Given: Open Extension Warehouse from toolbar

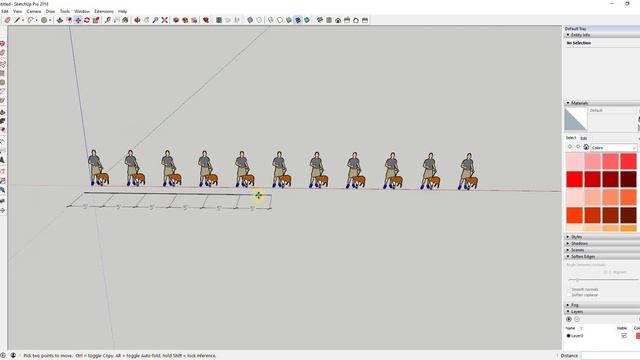Looking at the screenshot, I should (x=185, y=20).
